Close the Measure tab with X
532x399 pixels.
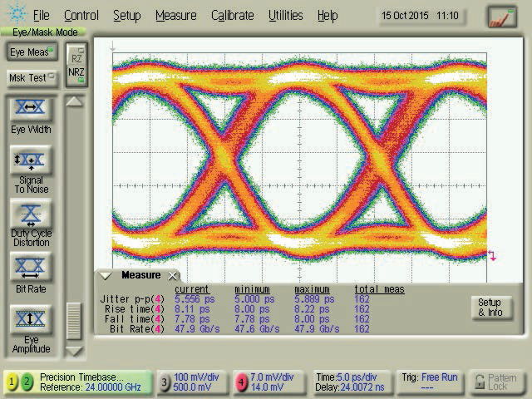tap(173, 275)
